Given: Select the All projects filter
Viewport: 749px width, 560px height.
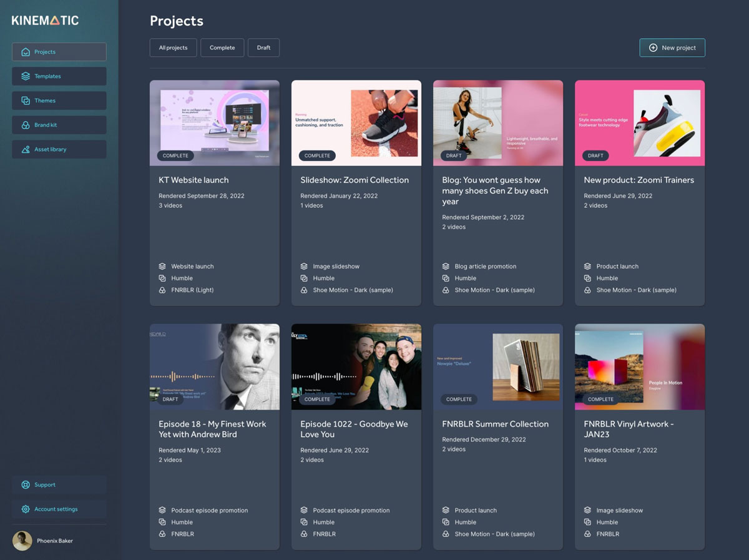Looking at the screenshot, I should point(173,47).
